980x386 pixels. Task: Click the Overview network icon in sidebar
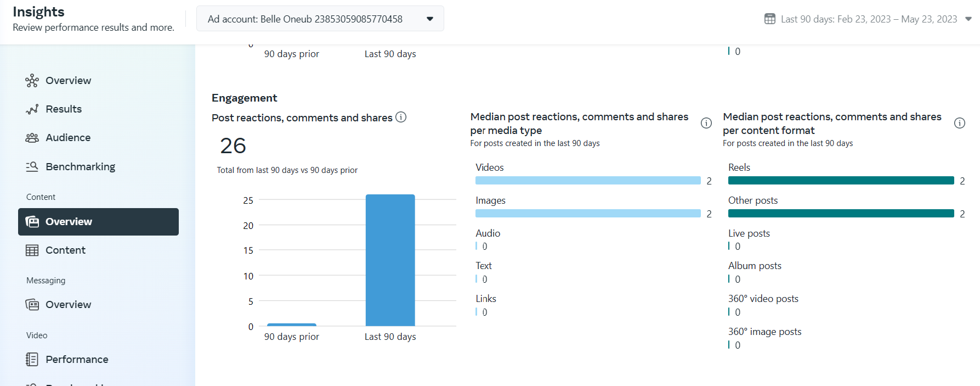pos(32,81)
